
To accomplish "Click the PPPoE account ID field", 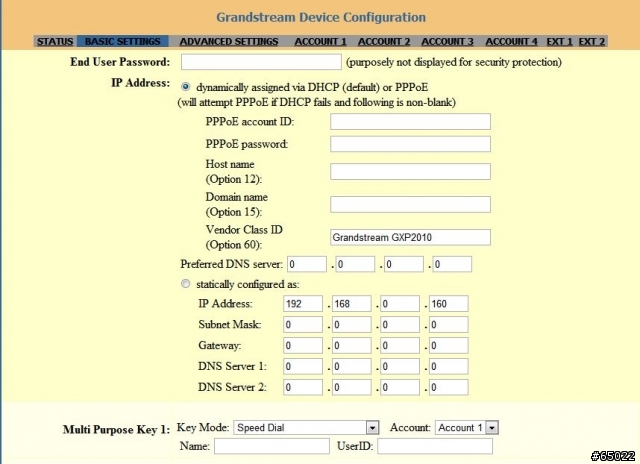I will pos(410,122).
